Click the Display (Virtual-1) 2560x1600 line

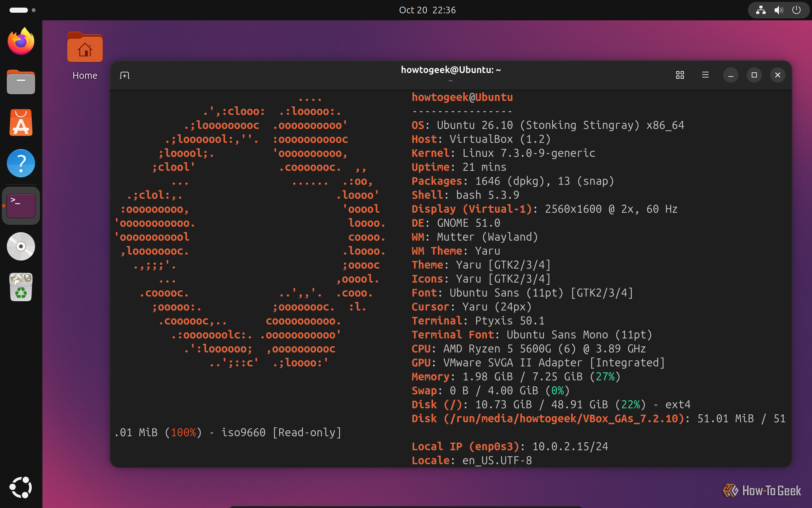click(x=545, y=209)
